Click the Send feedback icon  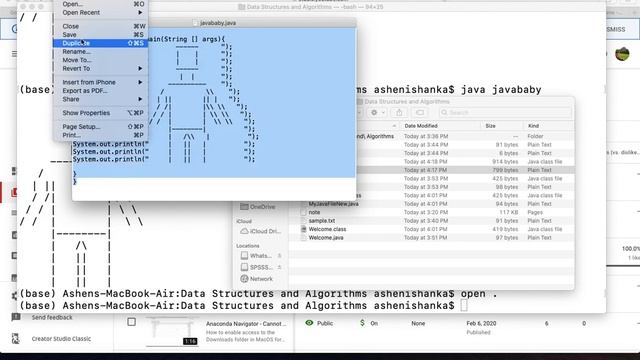click(16, 317)
